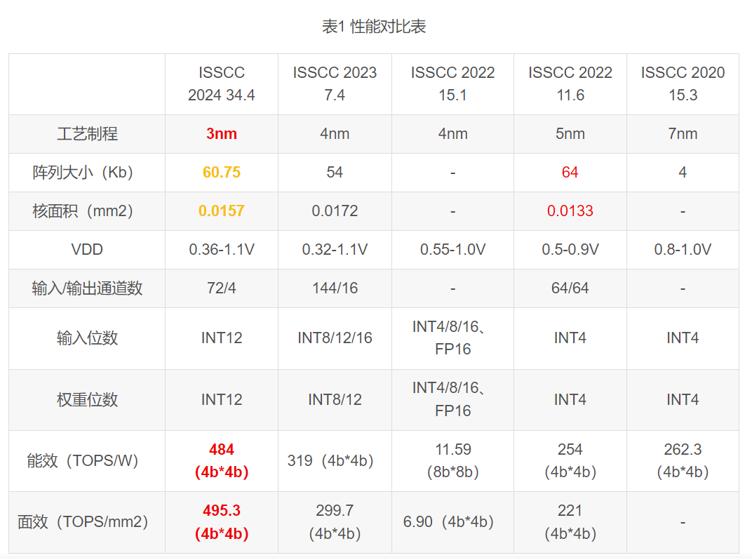Select the red 484 (4b*4b) cell
This screenshot has height=560, width=752.
[x=222, y=461]
